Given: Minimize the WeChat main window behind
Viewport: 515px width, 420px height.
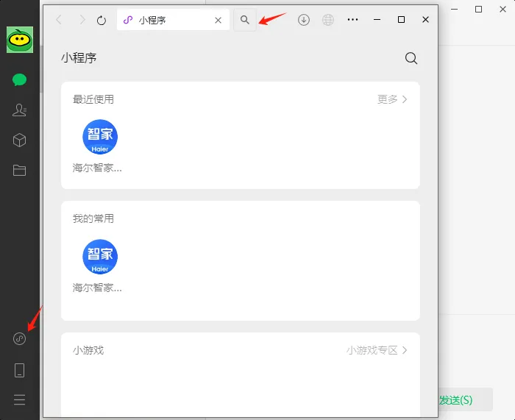Looking at the screenshot, I should click(454, 10).
